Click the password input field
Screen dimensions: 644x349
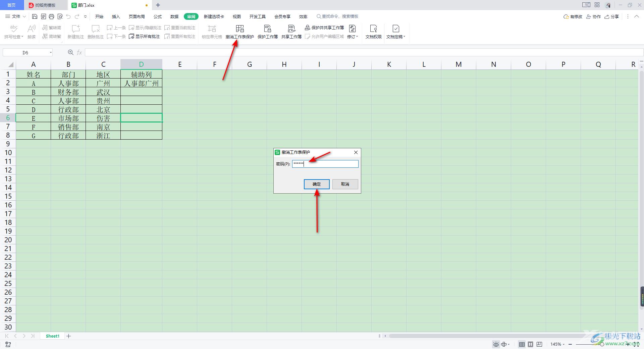pyautogui.click(x=325, y=164)
